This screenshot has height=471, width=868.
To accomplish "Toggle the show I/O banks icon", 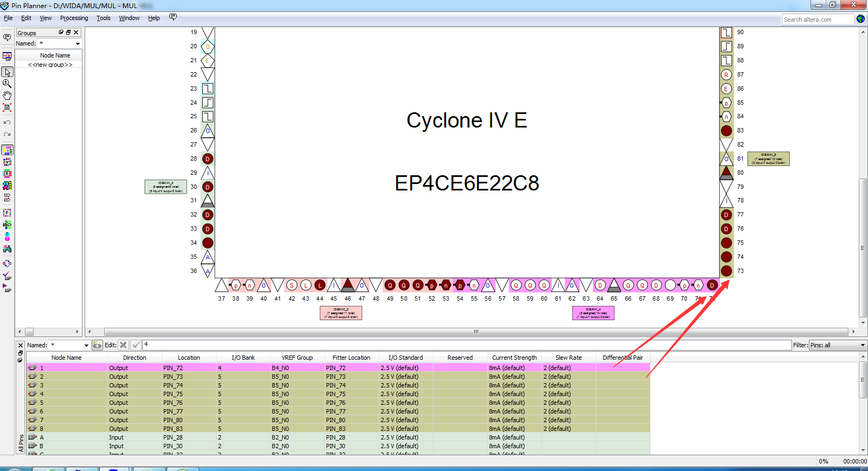I will pyautogui.click(x=7, y=150).
